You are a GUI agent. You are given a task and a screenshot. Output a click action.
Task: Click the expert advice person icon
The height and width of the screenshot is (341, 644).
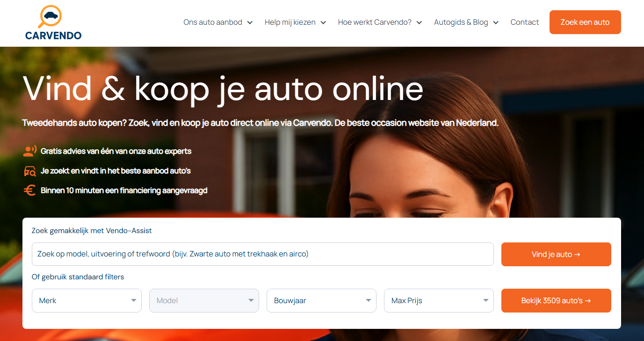point(29,151)
